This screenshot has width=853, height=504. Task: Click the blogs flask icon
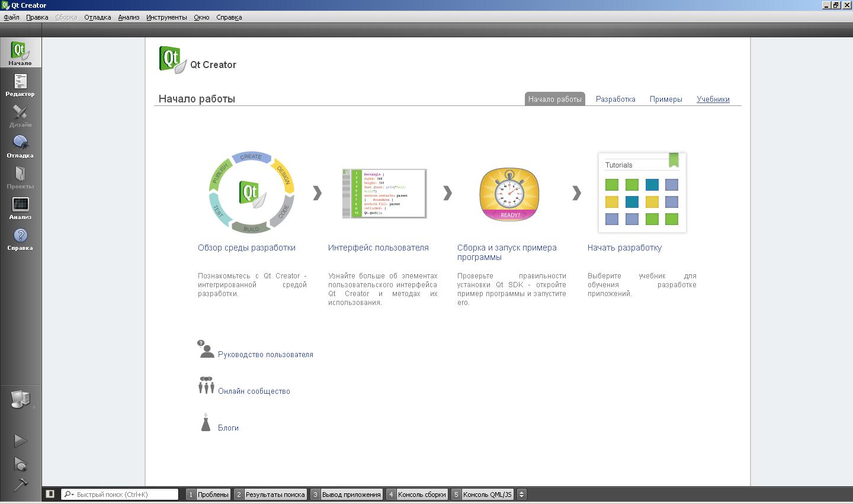coord(206,422)
